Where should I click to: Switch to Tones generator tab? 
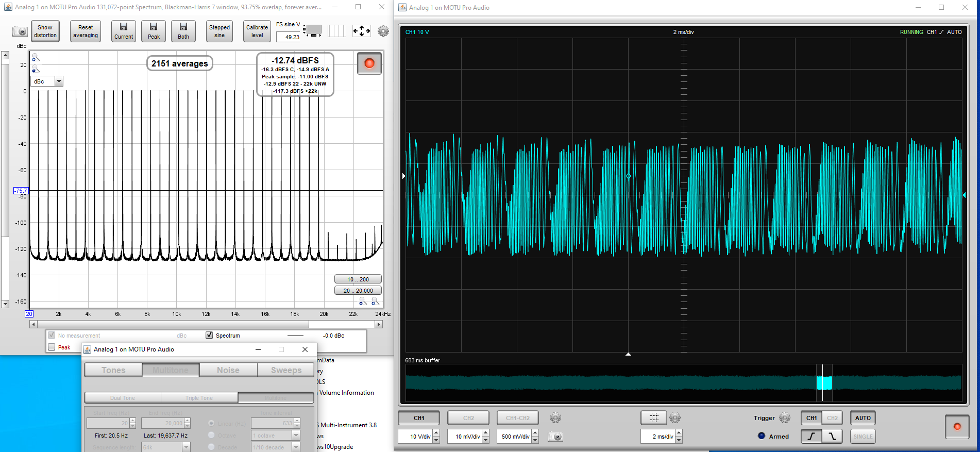(x=113, y=370)
